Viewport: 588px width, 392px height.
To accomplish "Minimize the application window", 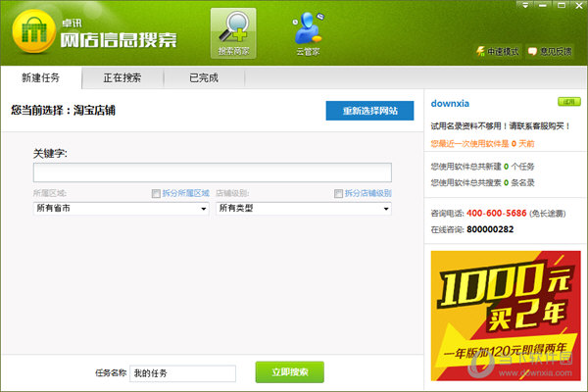I will click(x=543, y=5).
